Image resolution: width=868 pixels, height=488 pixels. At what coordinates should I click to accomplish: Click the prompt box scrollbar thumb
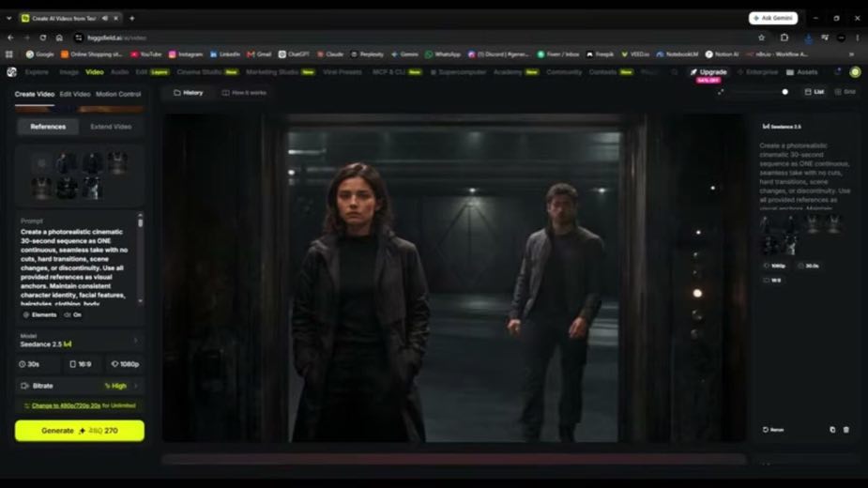(x=140, y=222)
